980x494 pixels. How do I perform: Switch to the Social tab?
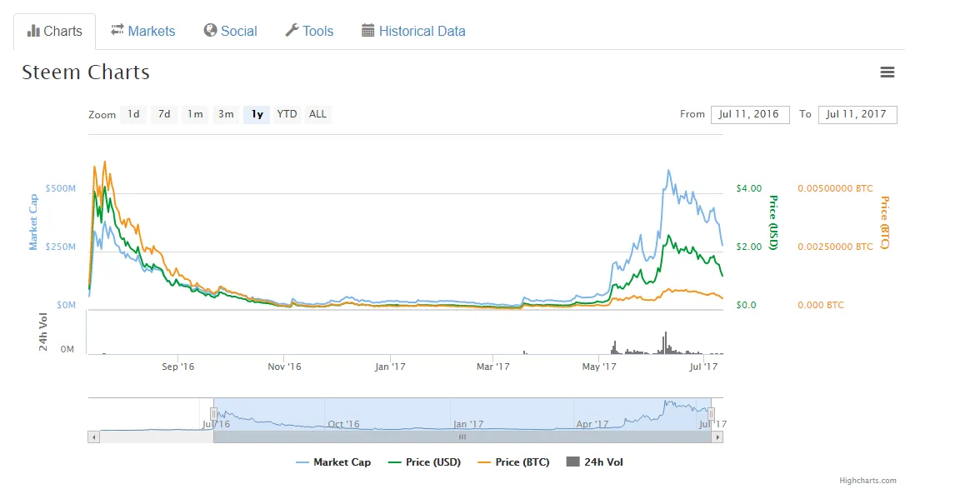tap(231, 31)
